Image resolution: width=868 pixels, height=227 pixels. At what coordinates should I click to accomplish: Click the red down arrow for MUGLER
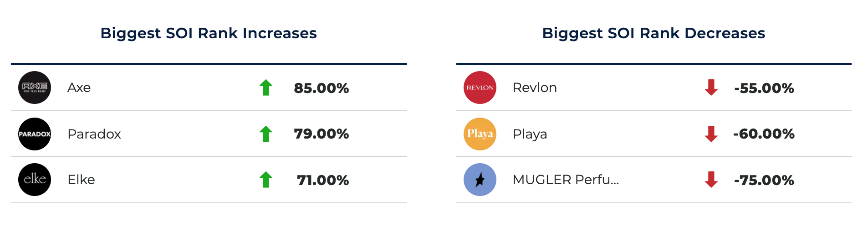coord(711,180)
